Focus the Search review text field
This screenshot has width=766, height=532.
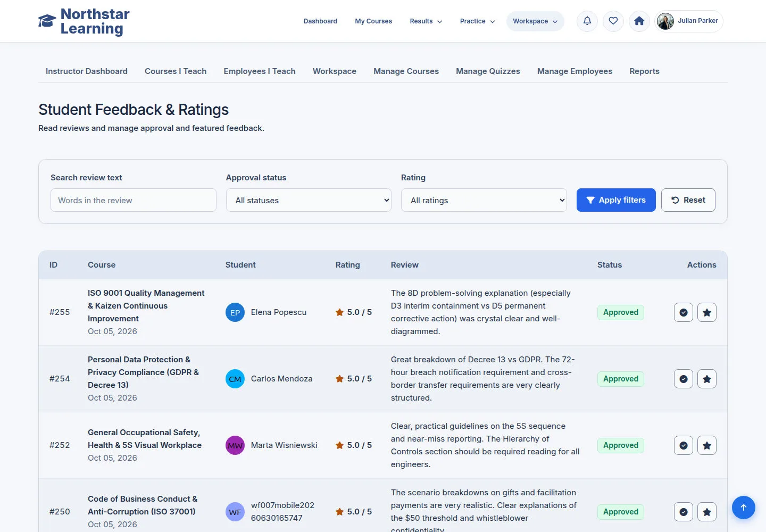(x=134, y=200)
